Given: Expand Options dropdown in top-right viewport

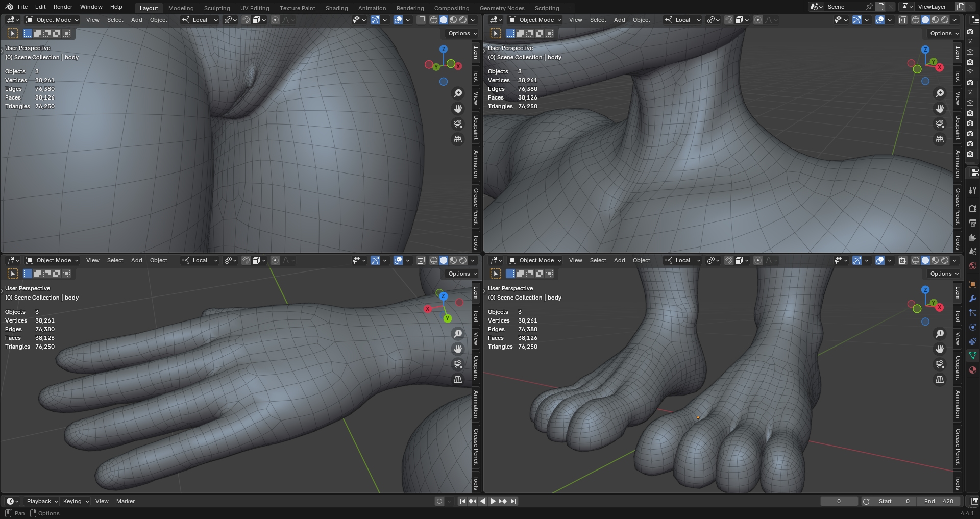Looking at the screenshot, I should pyautogui.click(x=944, y=33).
